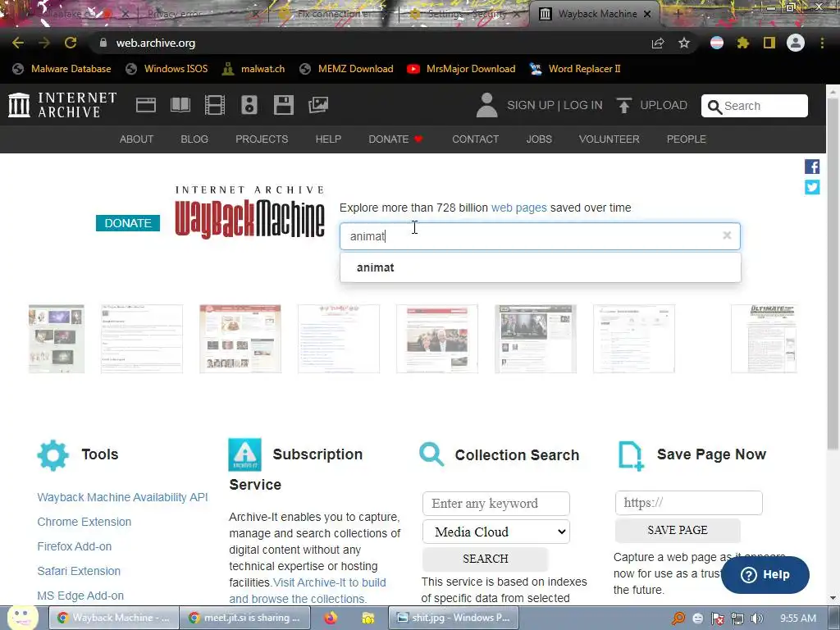Click the Start button smiley face

[x=22, y=618]
